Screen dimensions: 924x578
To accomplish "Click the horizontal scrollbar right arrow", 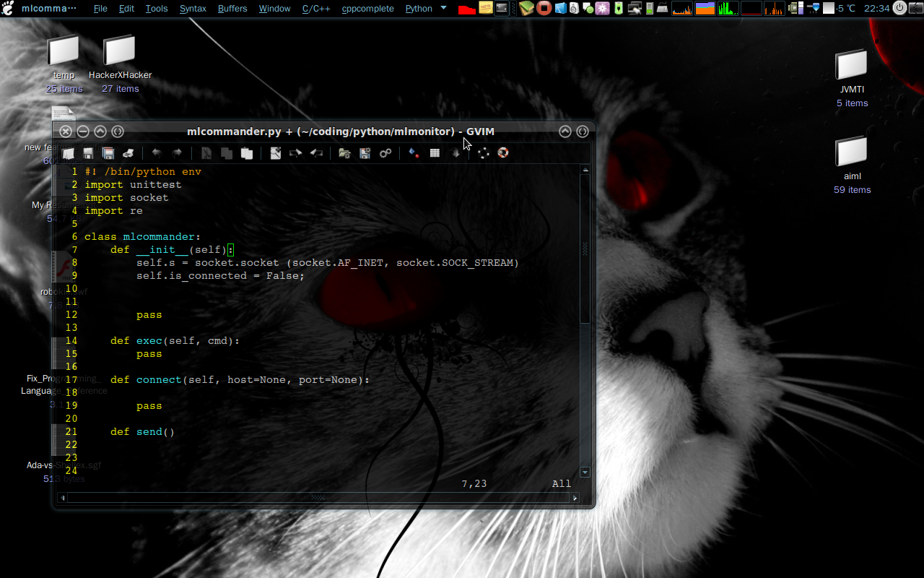I will [575, 497].
